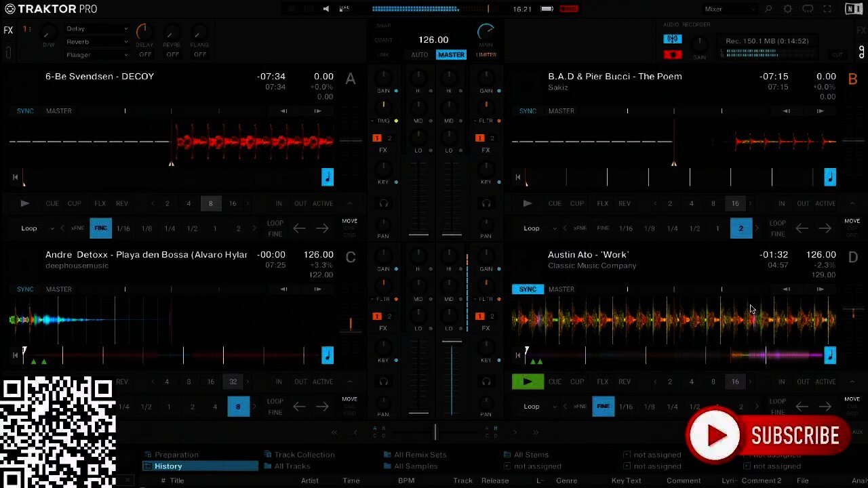Viewport: 868px width, 488px height.
Task: Toggle SYNC on Deck B
Action: click(528, 110)
